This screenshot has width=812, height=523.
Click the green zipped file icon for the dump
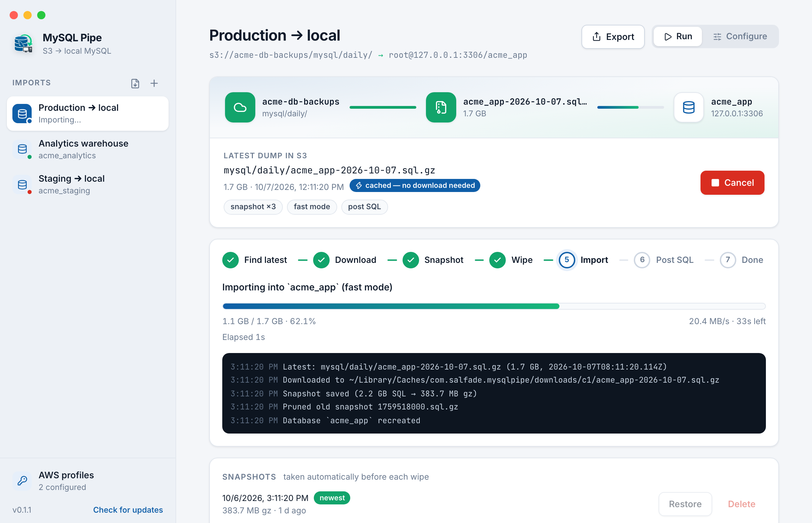coord(441,107)
